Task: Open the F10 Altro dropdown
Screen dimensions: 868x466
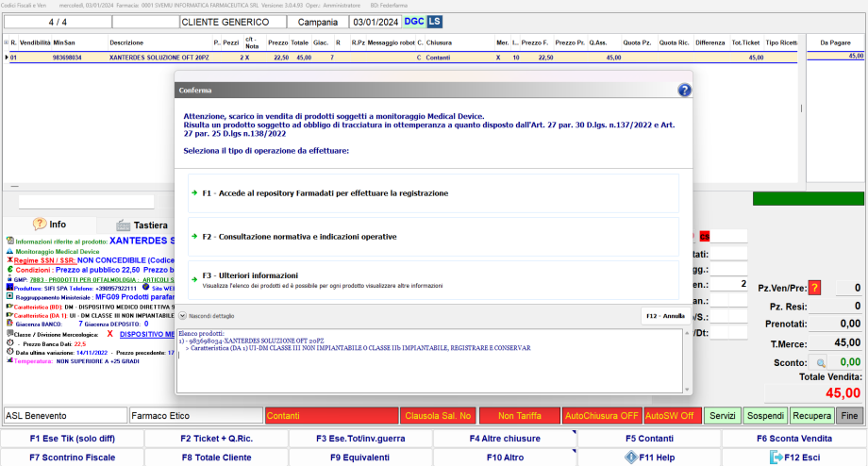Action: point(504,458)
